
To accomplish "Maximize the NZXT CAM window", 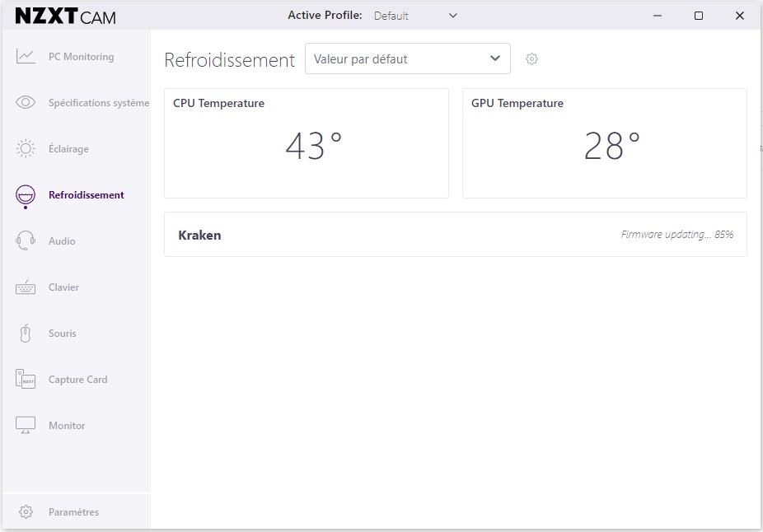I will pos(698,16).
